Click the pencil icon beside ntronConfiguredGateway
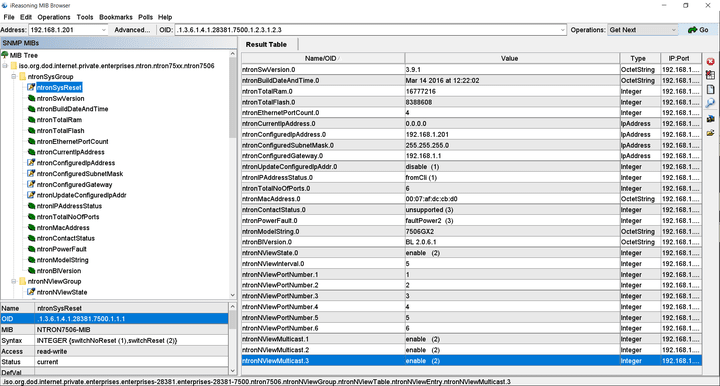Image resolution: width=720 pixels, height=386 pixels. pos(31,184)
